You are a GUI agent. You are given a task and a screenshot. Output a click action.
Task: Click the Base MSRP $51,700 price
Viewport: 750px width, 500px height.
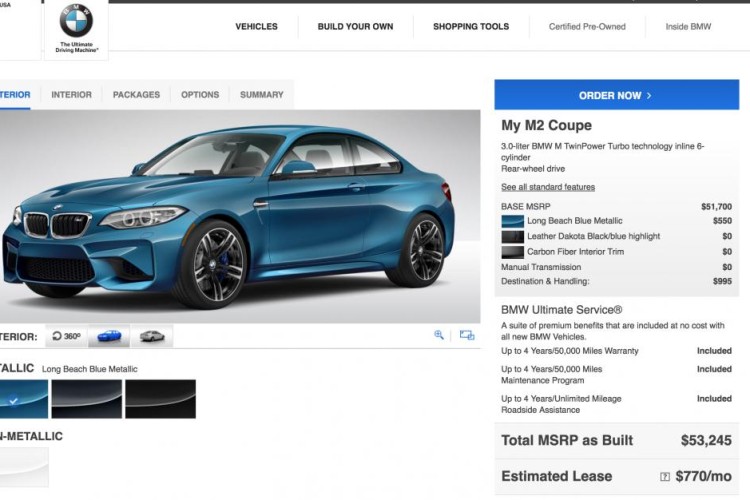click(717, 207)
